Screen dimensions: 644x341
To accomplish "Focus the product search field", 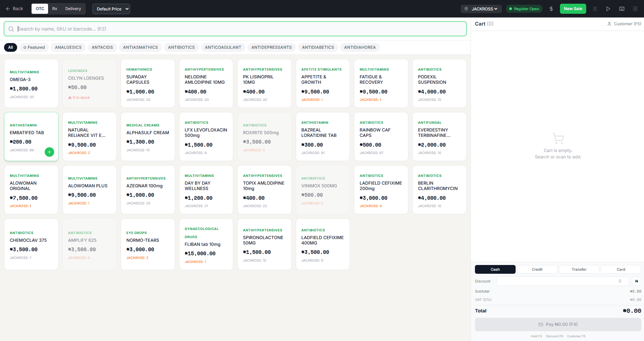I will [x=235, y=29].
